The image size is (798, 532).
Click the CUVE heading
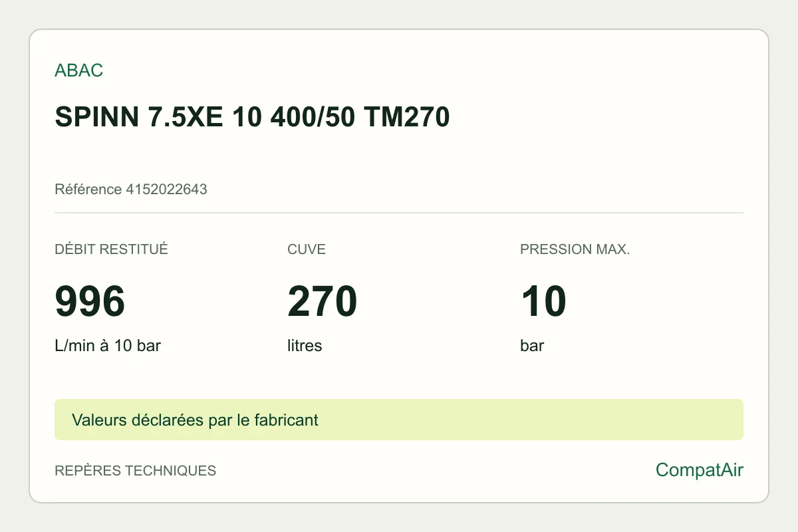307,249
